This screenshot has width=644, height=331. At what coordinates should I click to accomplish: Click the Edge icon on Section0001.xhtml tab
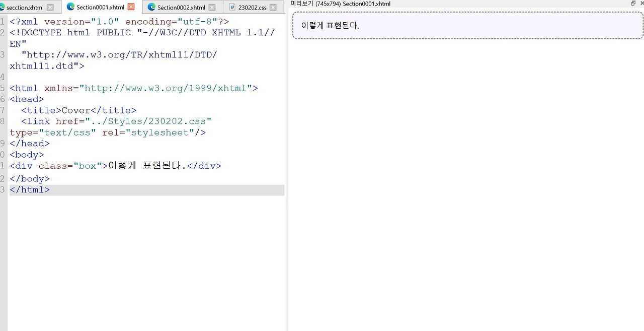70,7
